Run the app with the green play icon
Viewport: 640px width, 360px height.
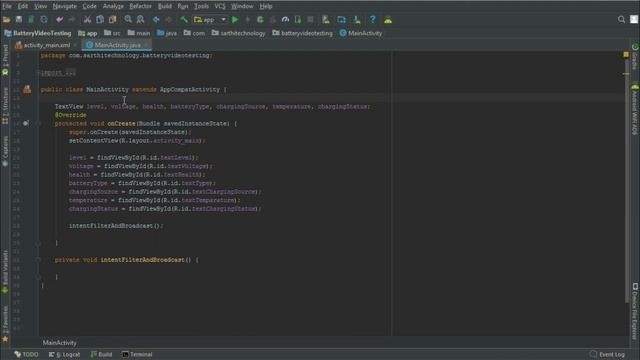click(235, 20)
